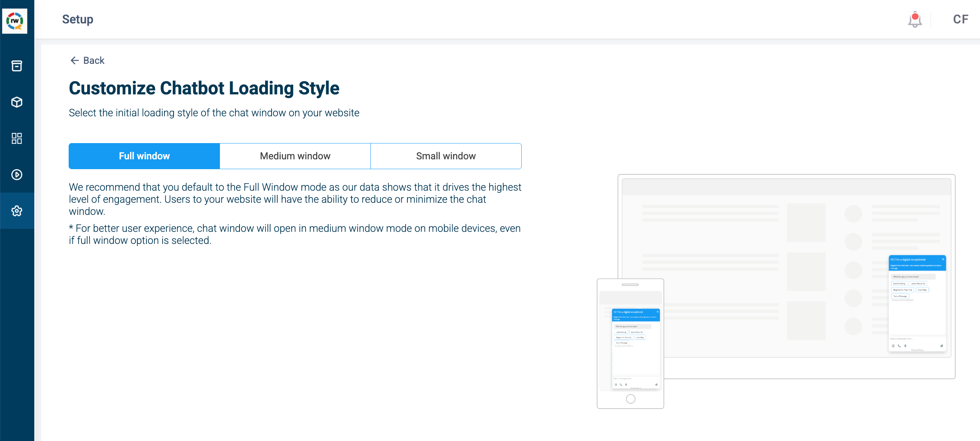This screenshot has height=441, width=980.
Task: Switch to the Small window option
Action: tap(446, 156)
